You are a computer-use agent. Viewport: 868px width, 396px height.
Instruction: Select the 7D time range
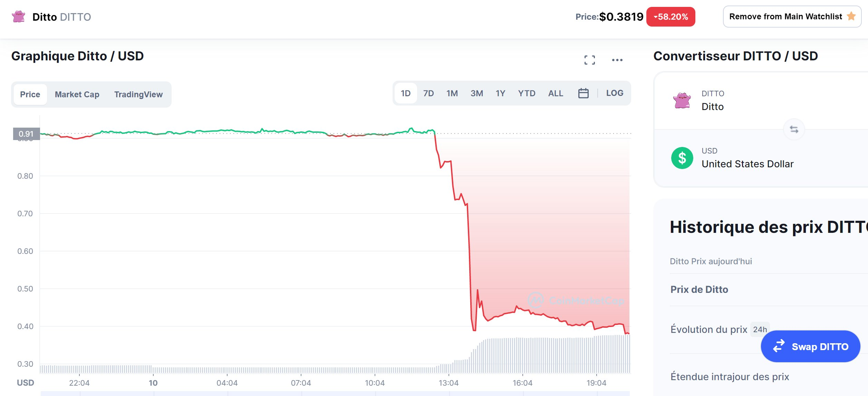428,93
